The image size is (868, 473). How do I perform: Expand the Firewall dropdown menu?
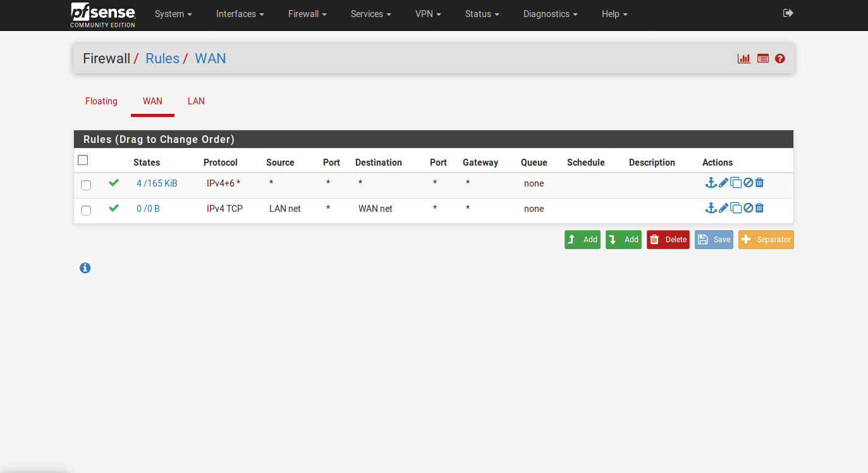[307, 14]
